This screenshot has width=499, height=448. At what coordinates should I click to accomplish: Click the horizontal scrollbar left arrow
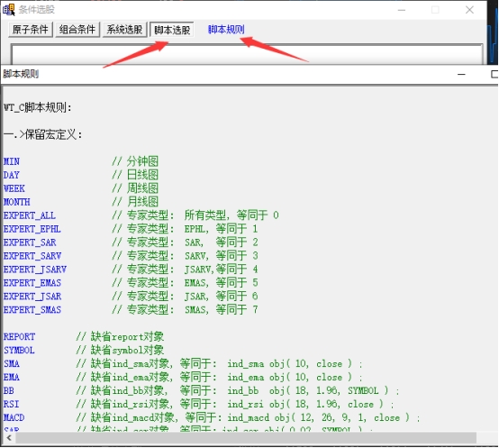[x=9, y=438]
